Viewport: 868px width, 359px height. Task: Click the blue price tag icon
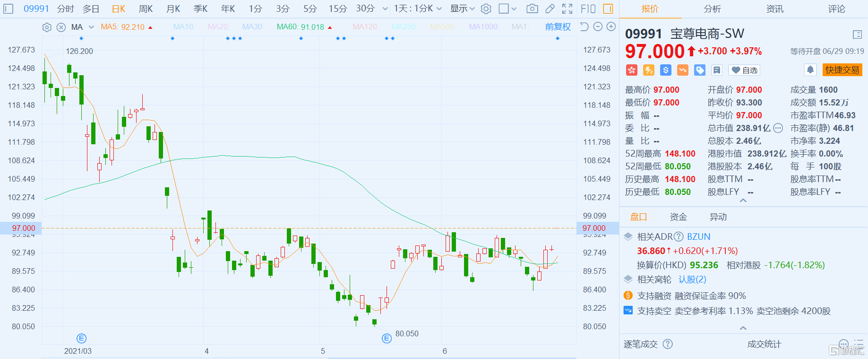pyautogui.click(x=700, y=70)
